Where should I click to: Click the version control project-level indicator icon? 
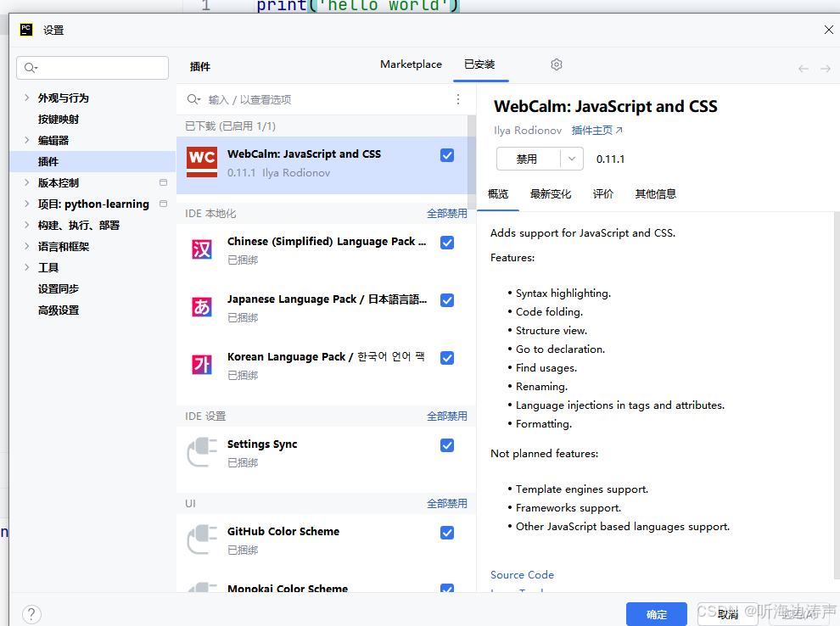tap(164, 182)
